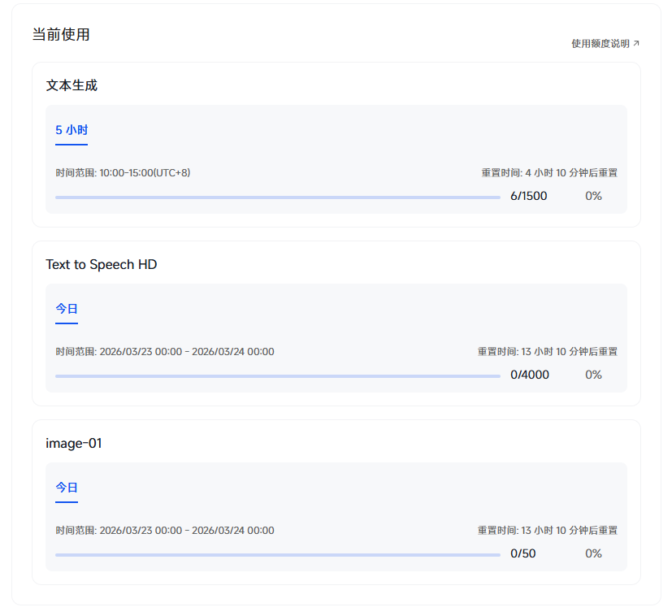Image resolution: width=672 pixels, height=616 pixels.
Task: Click the Text to Speech HD card title
Action: pyautogui.click(x=101, y=264)
